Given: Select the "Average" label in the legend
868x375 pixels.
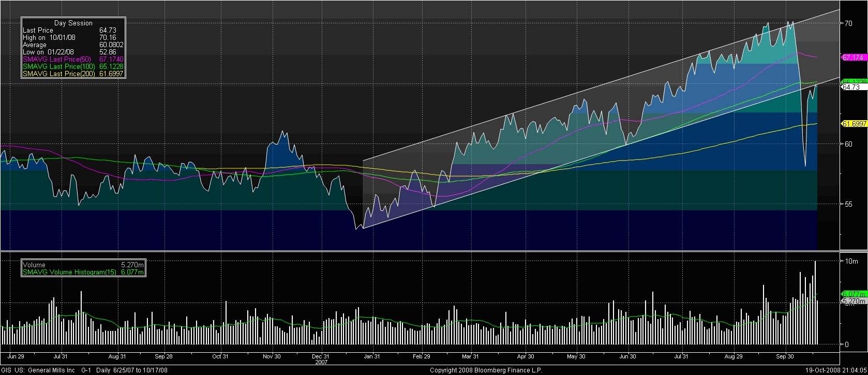Looking at the screenshot, I should pos(35,45).
